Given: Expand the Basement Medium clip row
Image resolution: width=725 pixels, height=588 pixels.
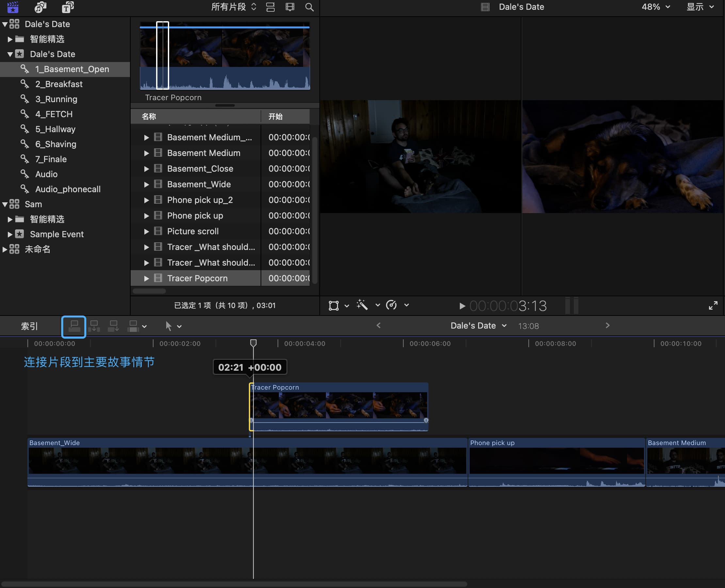Looking at the screenshot, I should point(146,153).
